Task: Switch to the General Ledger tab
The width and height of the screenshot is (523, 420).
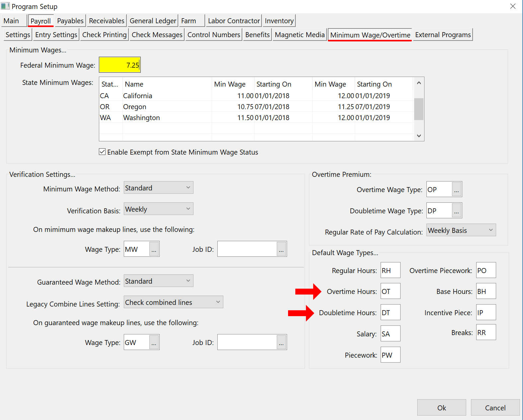Action: click(x=153, y=21)
